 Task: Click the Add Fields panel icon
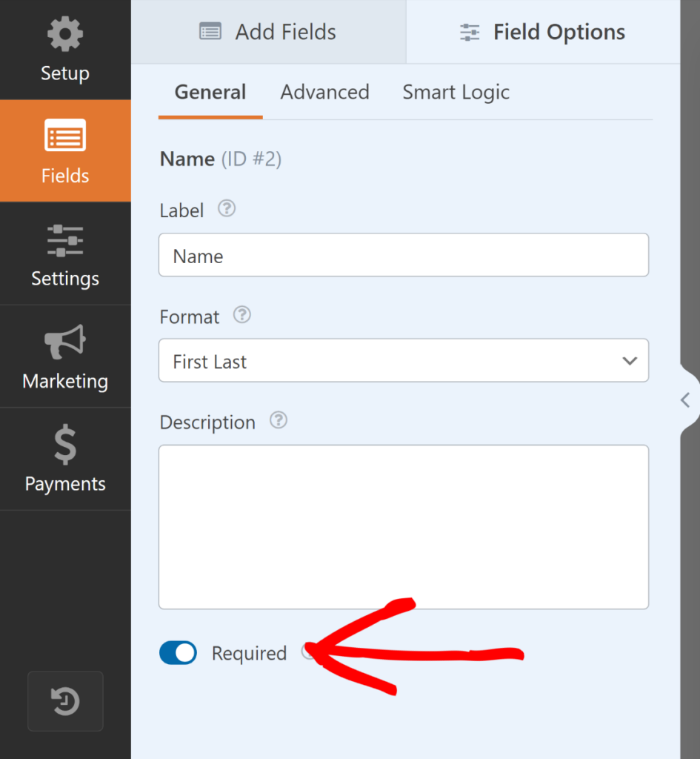coord(210,31)
